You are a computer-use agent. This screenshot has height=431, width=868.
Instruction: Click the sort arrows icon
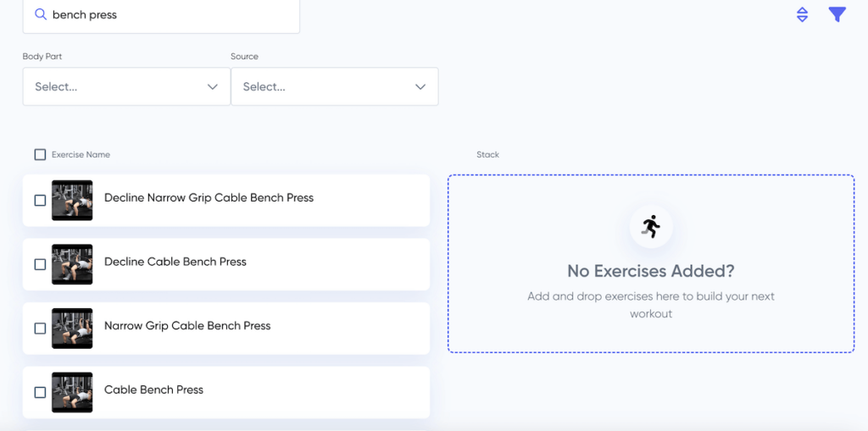coord(802,14)
